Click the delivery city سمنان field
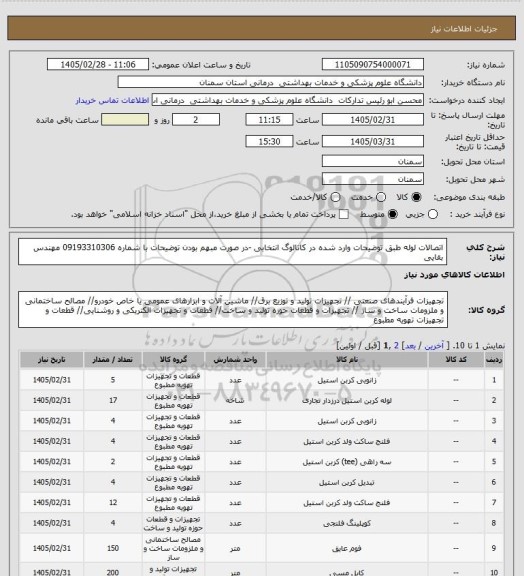524x576 pixels. (373, 179)
